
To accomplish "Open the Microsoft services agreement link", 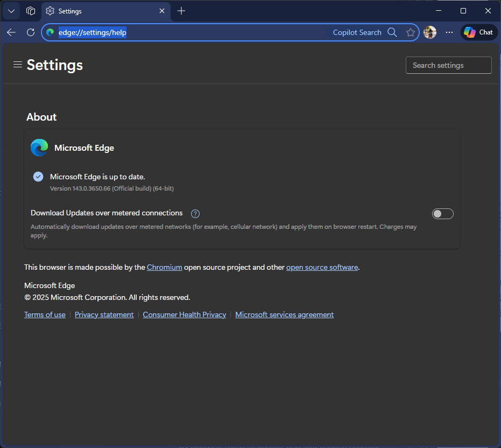I will (284, 314).
